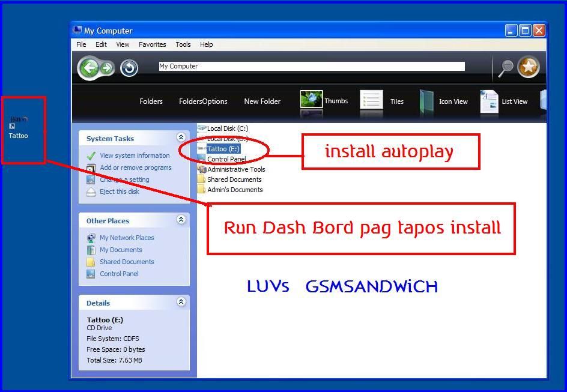Viewport: 567px width, 392px height.
Task: Switch to Tiles view icon
Action: (x=371, y=100)
